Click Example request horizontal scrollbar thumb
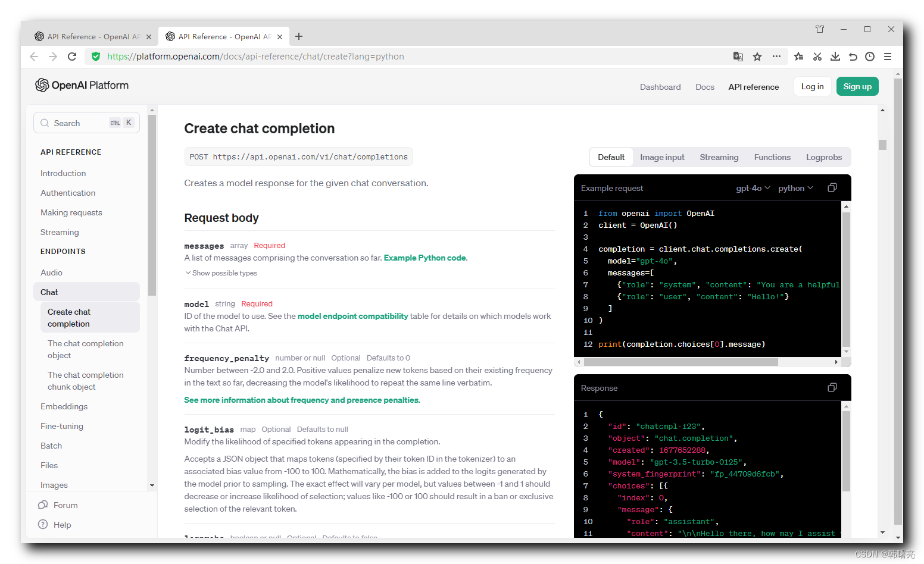924x564 pixels. coord(680,362)
